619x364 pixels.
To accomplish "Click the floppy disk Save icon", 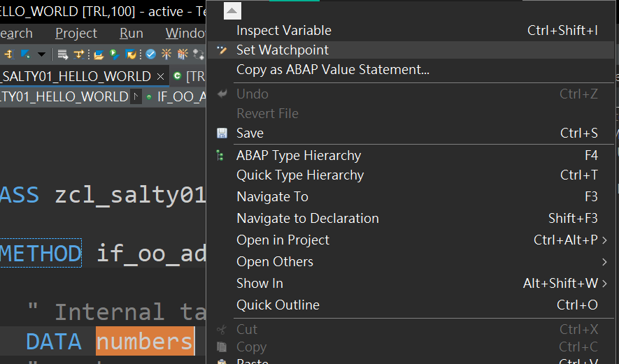I will pos(222,133).
